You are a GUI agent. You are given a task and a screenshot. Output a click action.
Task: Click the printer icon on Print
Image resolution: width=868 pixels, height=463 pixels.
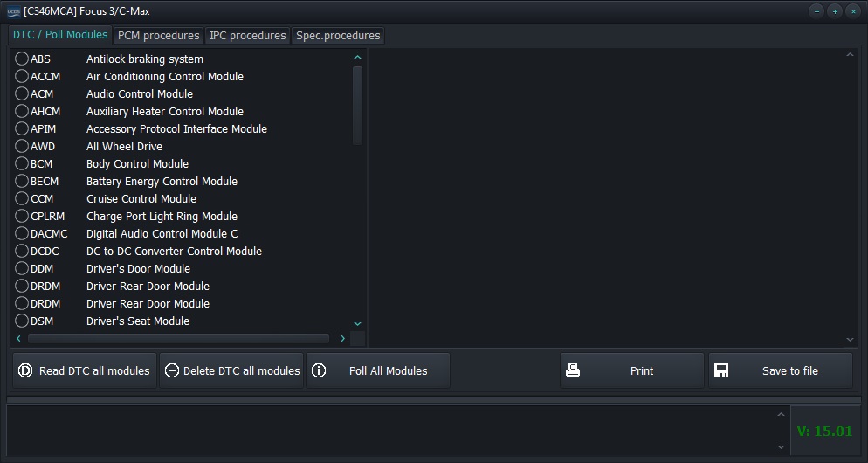[573, 370]
